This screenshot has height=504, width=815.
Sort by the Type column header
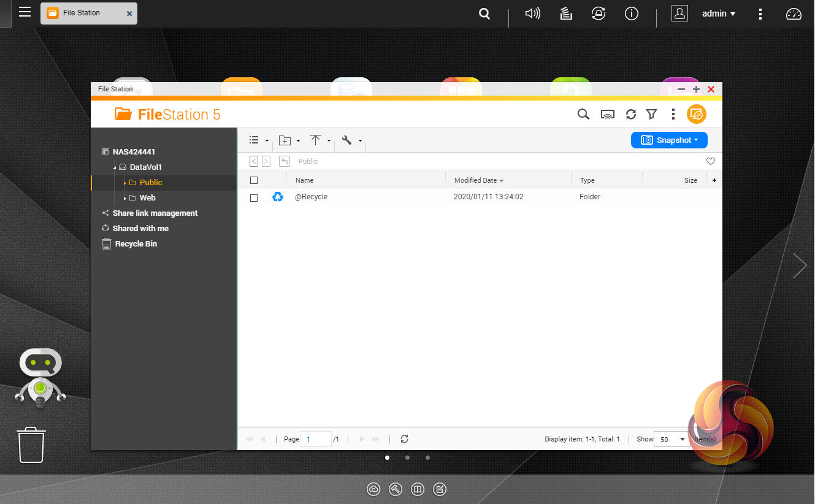(x=587, y=180)
